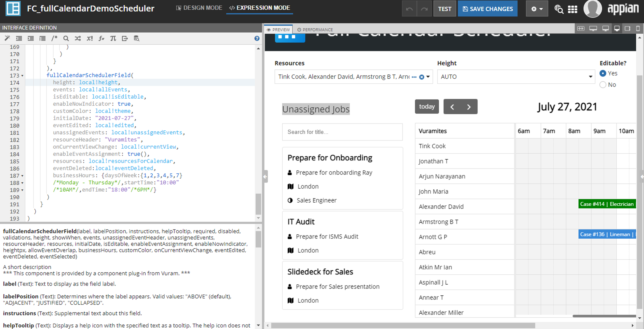The width and height of the screenshot is (644, 329).
Task: Open the Preview tab
Action: (278, 30)
